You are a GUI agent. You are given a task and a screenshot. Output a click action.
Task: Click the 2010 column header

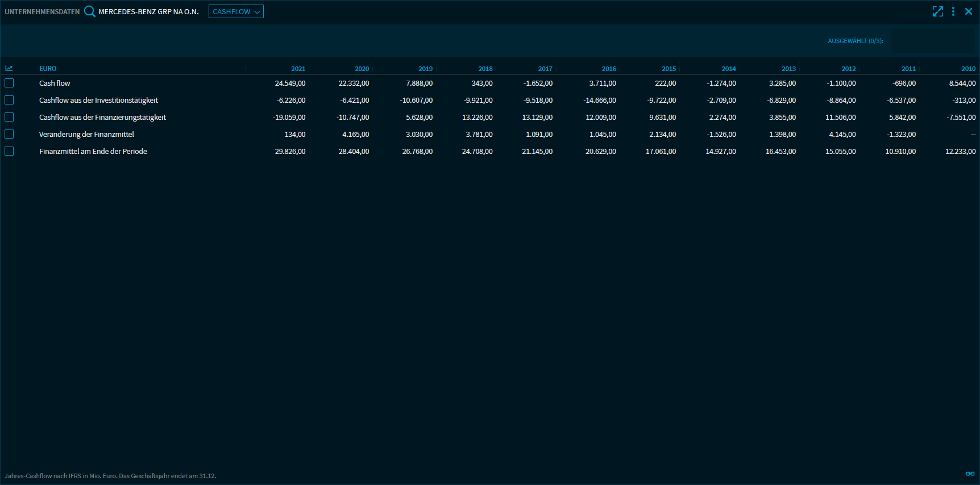click(x=968, y=69)
